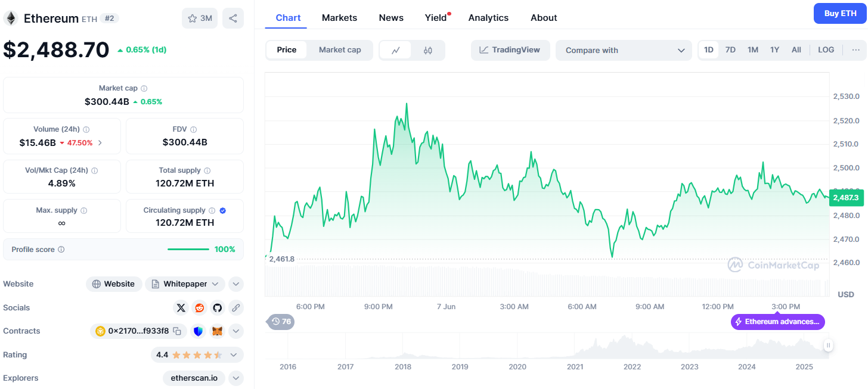868x389 pixels.
Task: Expand more explorers chevron
Action: point(236,378)
